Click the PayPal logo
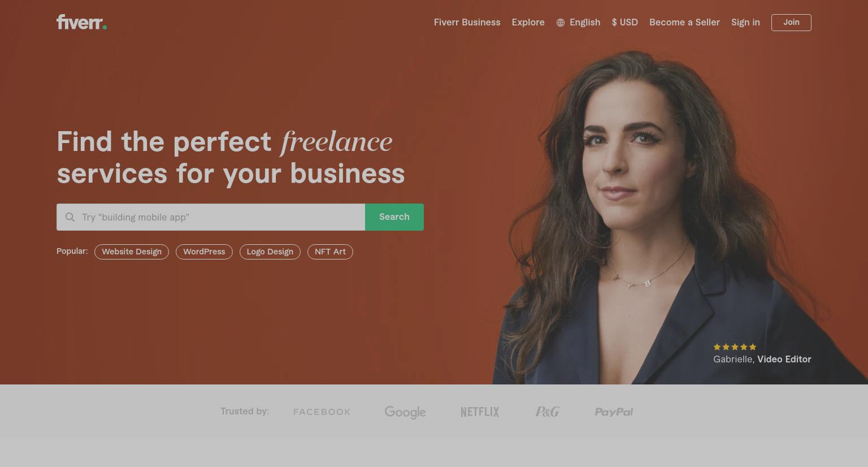This screenshot has height=467, width=868. pos(614,412)
